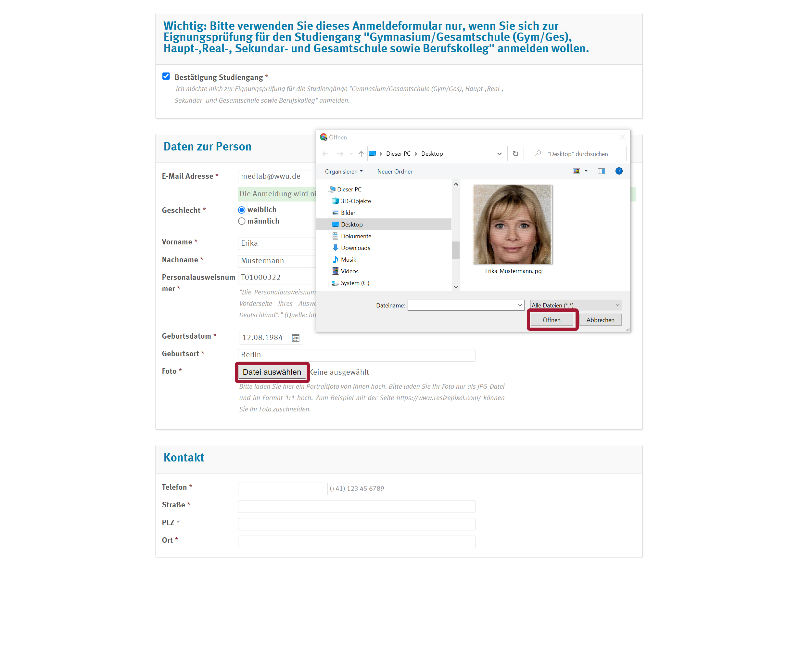The height and width of the screenshot is (650, 812).
Task: Select the männlich radio button
Action: pyautogui.click(x=242, y=221)
